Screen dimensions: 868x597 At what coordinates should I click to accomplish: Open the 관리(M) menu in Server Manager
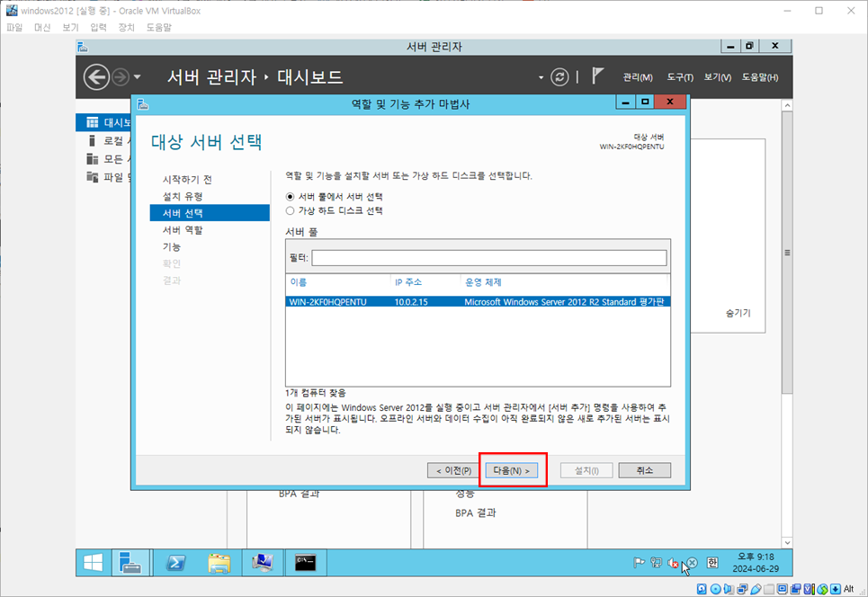pos(637,77)
